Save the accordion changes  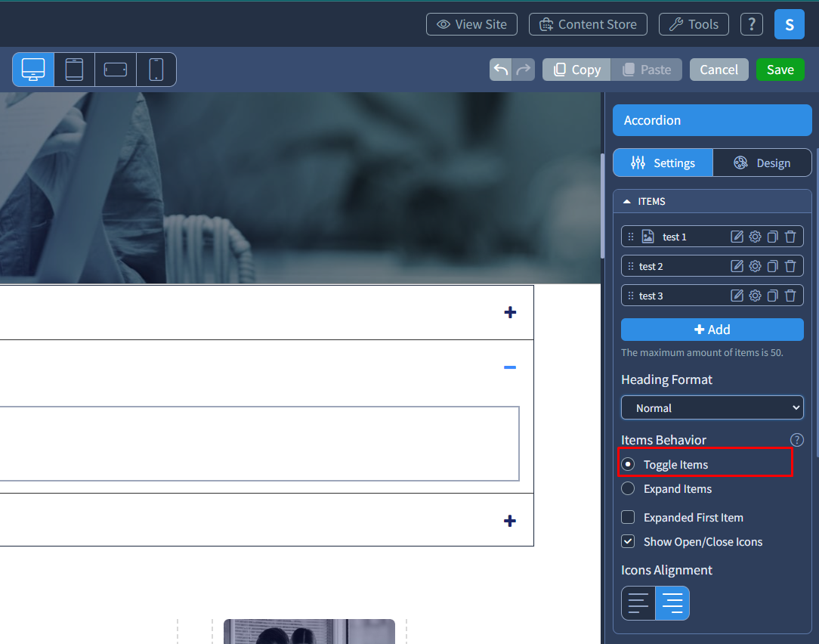780,69
